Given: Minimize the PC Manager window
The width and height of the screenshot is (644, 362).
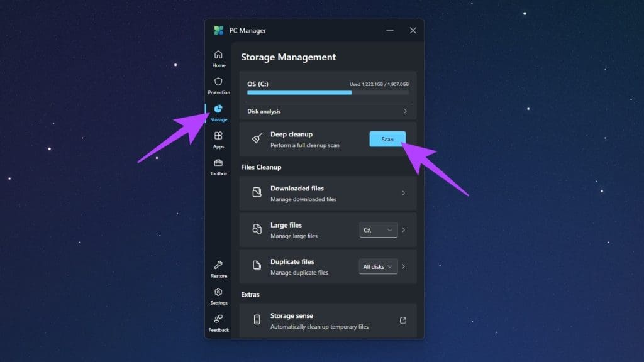Looking at the screenshot, I should coord(390,30).
